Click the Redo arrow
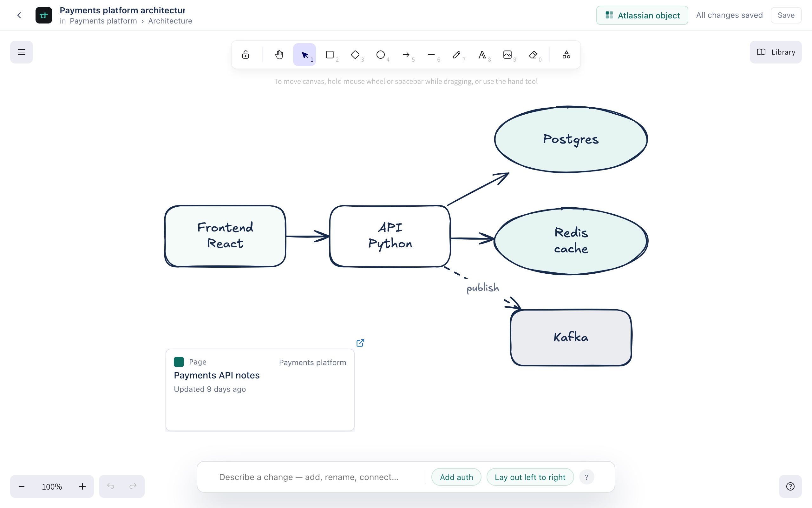 click(133, 486)
